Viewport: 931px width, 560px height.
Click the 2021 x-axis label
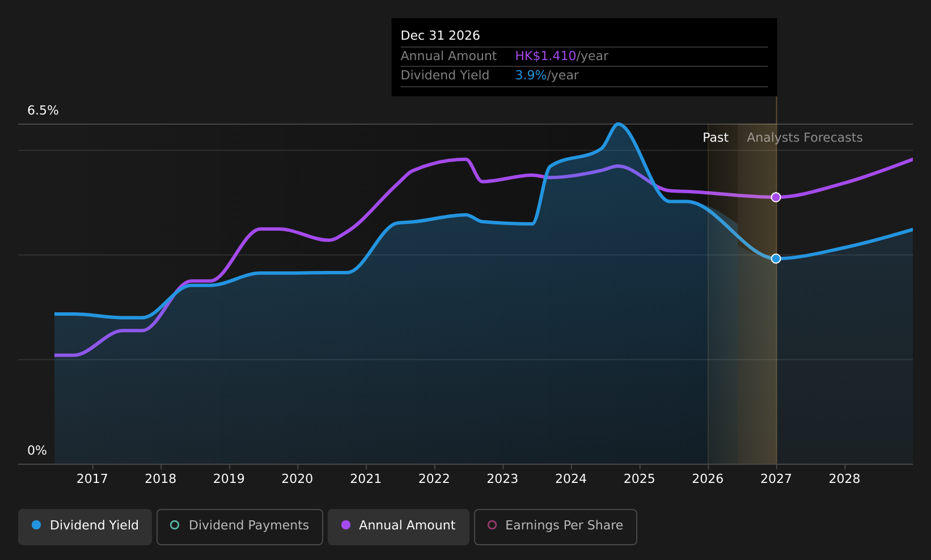(366, 479)
